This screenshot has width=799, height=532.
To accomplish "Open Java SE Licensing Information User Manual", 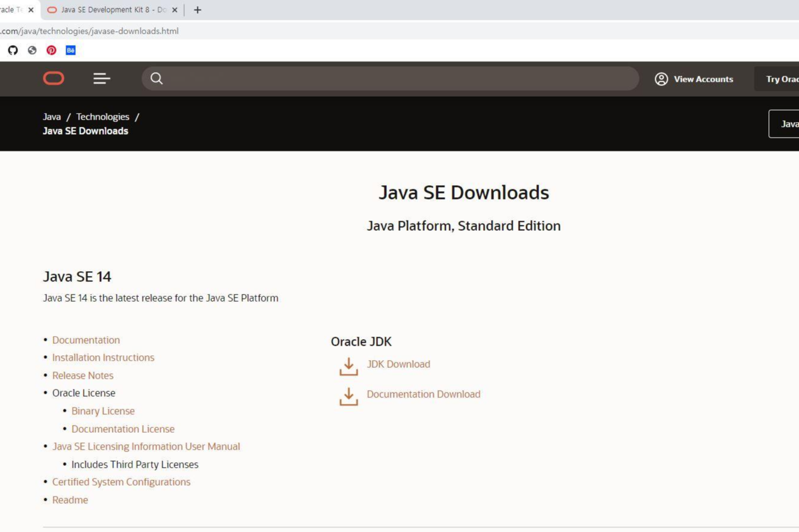I will [x=146, y=447].
